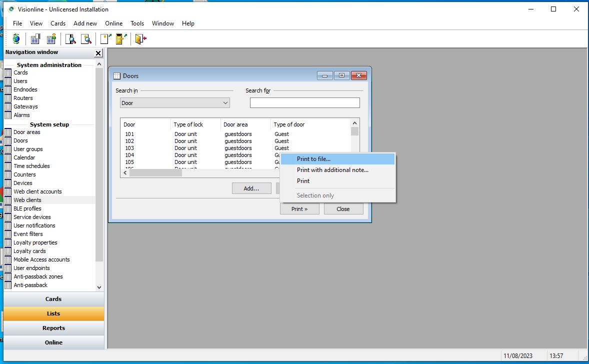
Task: Click the globe icon with green arrows in toolbar
Action: tap(16, 39)
